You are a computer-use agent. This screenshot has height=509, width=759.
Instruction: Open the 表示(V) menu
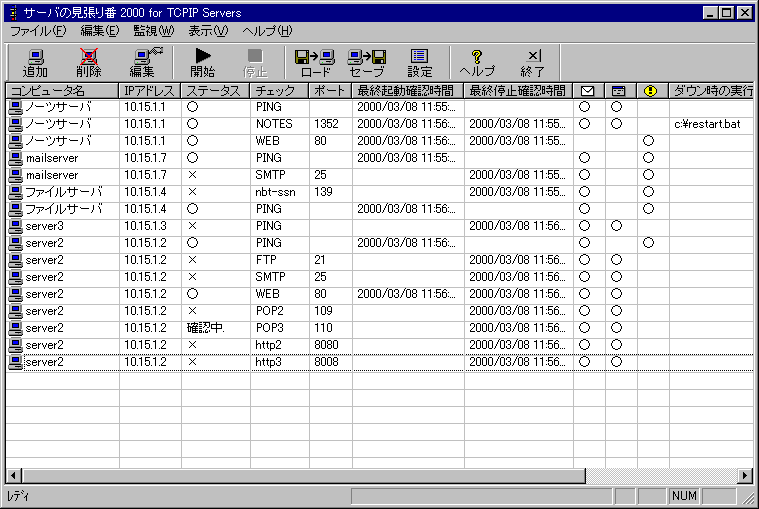207,31
